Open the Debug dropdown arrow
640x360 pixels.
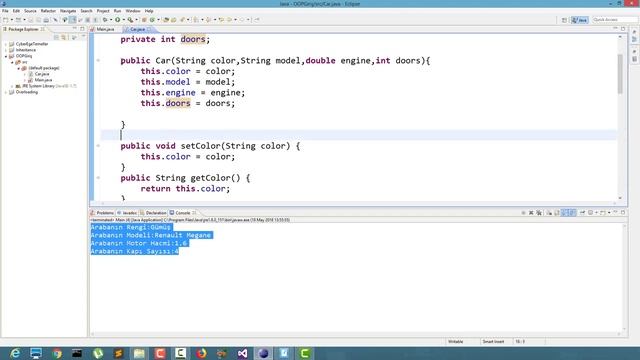[x=111, y=20]
